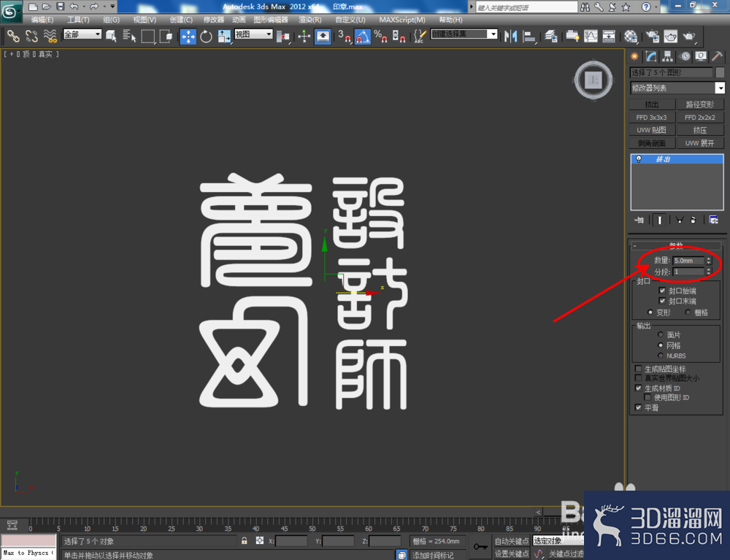This screenshot has width=730, height=560.
Task: Activate the Select Object tool
Action: coord(111,36)
